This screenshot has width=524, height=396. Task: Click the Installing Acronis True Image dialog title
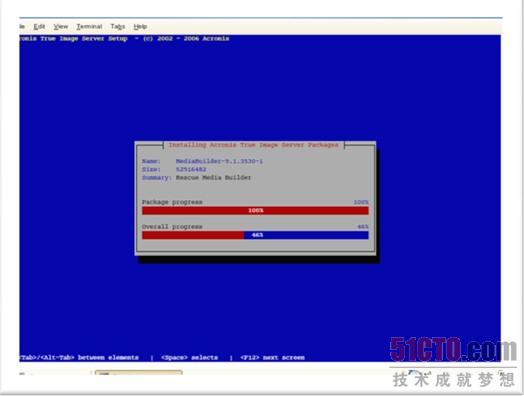pos(253,145)
